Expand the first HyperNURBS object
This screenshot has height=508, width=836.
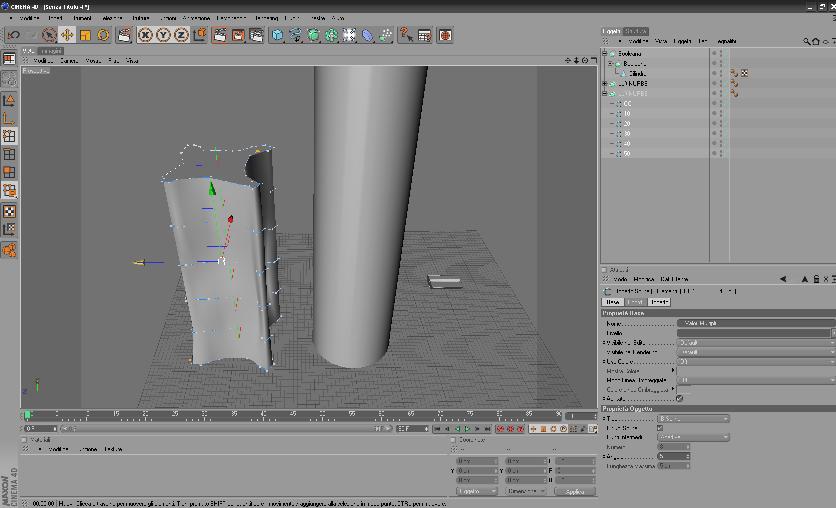tap(605, 84)
